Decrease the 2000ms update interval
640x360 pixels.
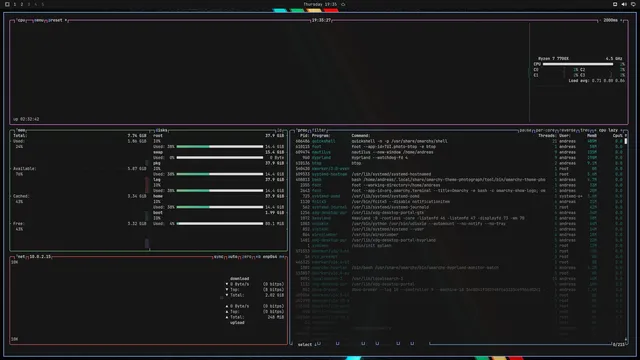pyautogui.click(x=601, y=20)
